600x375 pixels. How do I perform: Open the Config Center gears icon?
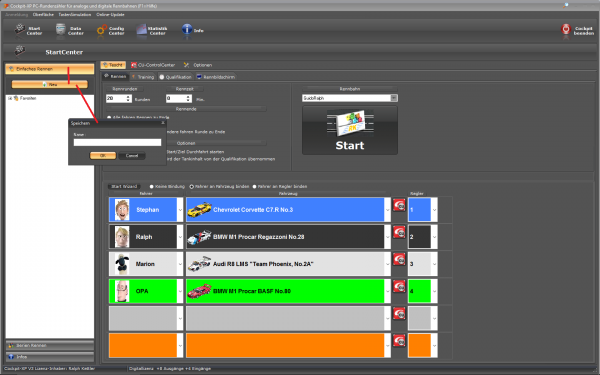(102, 30)
